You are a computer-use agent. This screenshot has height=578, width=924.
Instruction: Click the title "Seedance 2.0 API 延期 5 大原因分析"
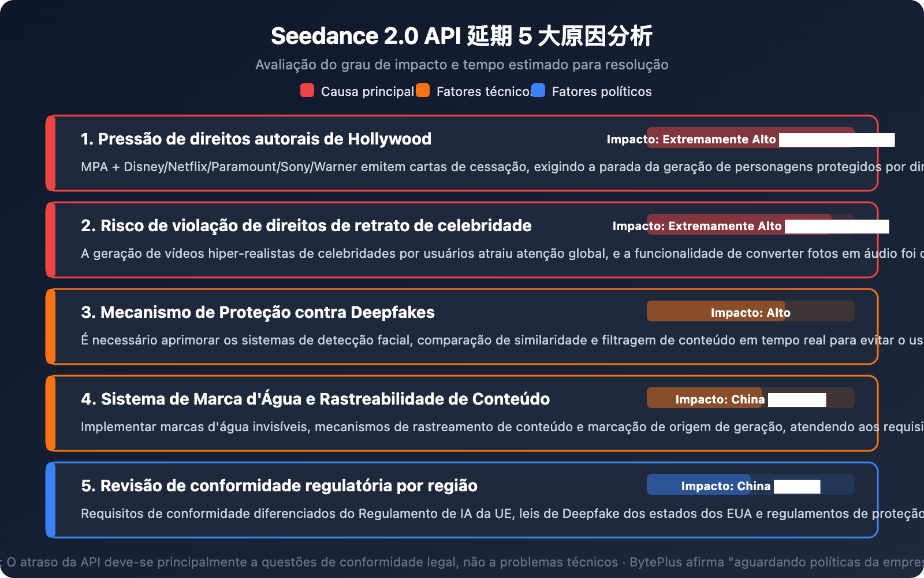point(462,36)
